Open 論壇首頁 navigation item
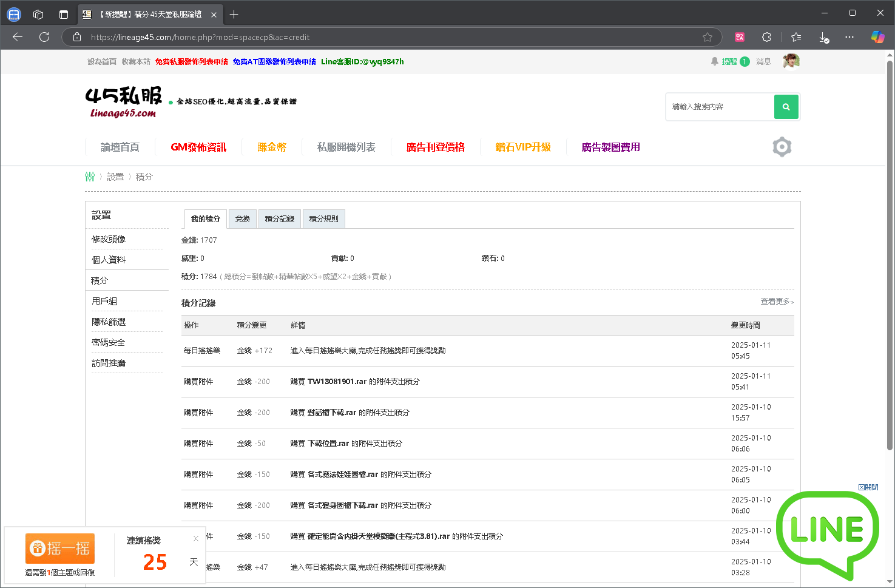The height and width of the screenshot is (588, 895). [120, 147]
